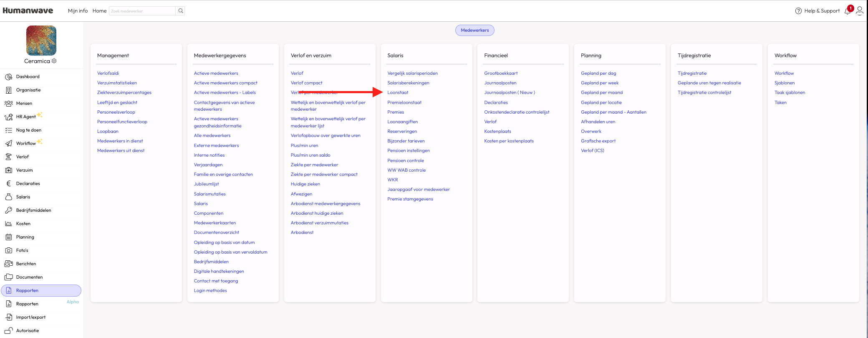Viewport: 868px width, 338px height.
Task: Click the notification bell icon
Action: (x=847, y=11)
